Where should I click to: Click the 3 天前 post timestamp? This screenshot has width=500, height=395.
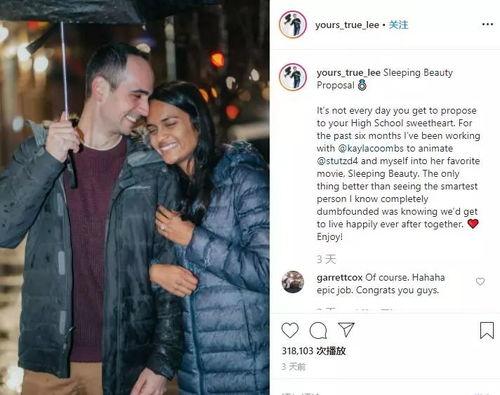(293, 367)
